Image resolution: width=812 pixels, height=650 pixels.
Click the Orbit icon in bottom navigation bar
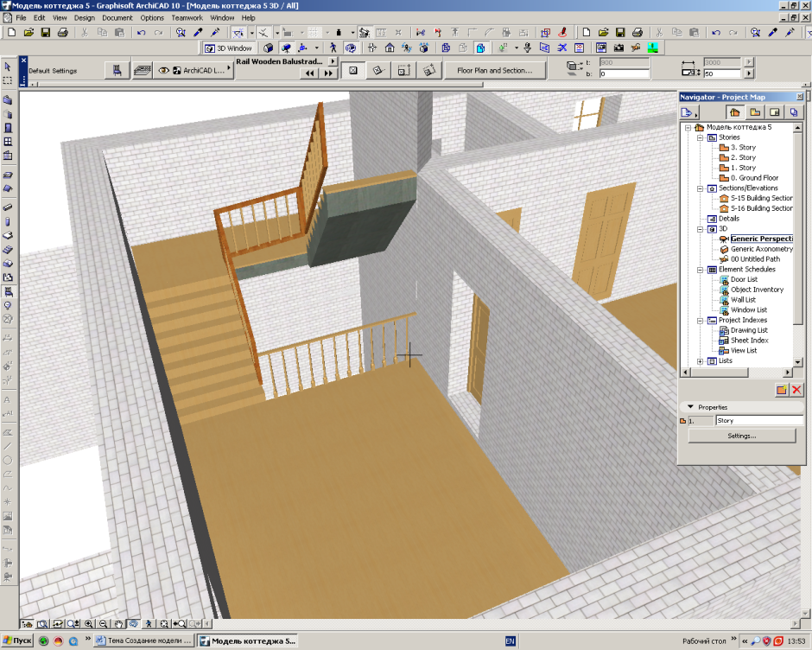click(134, 624)
